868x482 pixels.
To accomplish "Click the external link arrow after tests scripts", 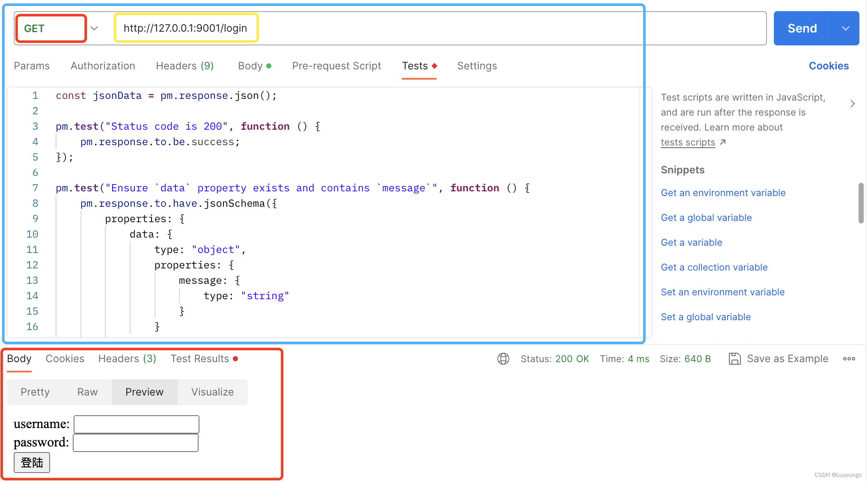I will click(x=723, y=142).
